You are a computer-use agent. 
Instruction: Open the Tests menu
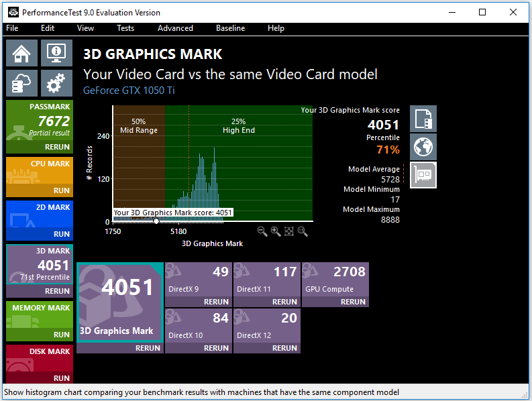pos(125,28)
